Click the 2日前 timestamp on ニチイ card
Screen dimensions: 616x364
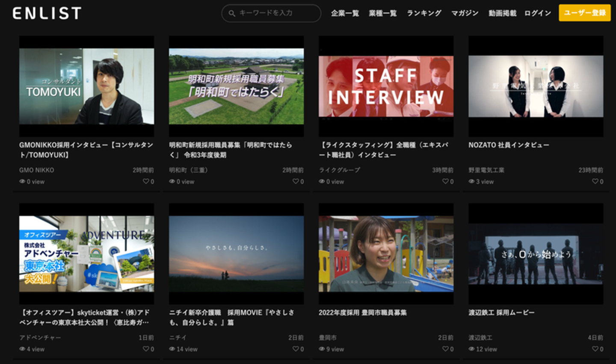pos(296,338)
